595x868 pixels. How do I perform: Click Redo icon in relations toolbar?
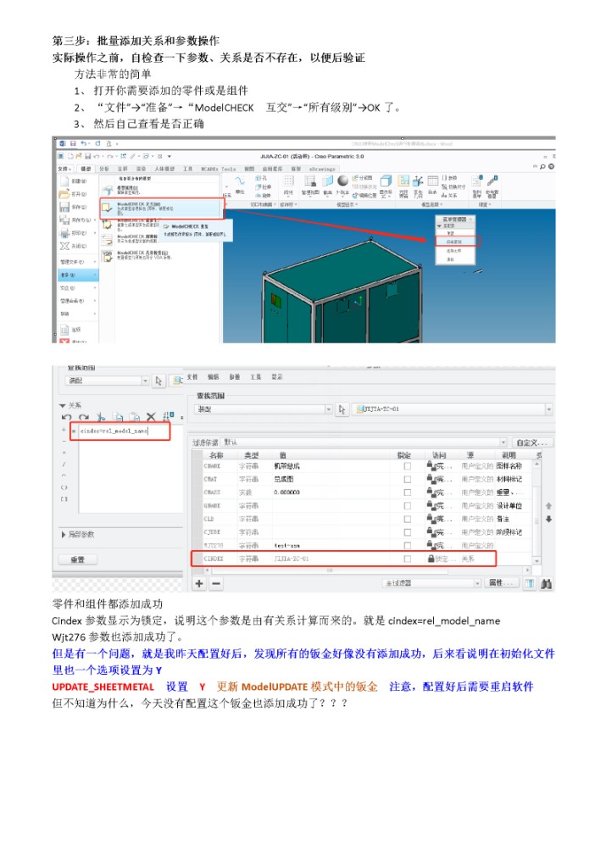point(84,417)
